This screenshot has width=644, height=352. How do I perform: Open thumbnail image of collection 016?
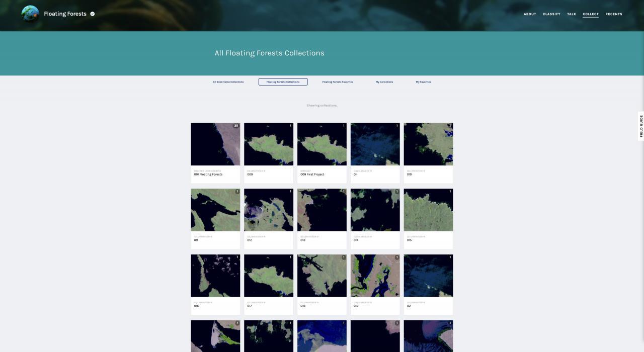[x=215, y=276]
